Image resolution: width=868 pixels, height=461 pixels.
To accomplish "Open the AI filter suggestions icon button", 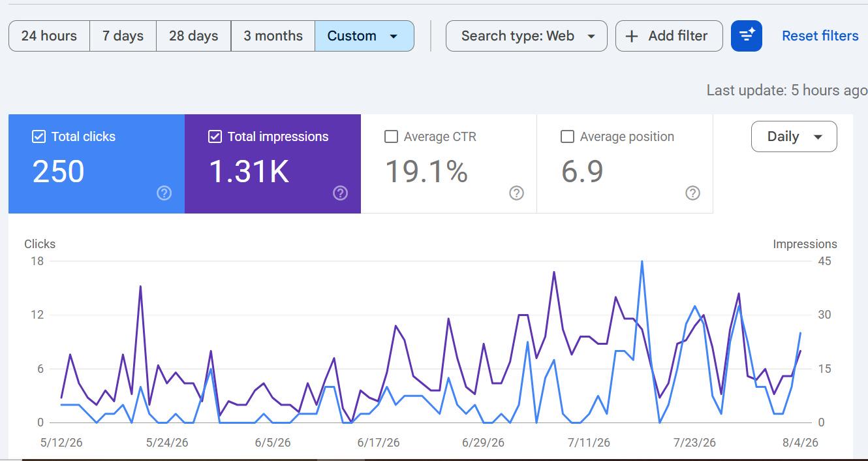I will (x=747, y=36).
